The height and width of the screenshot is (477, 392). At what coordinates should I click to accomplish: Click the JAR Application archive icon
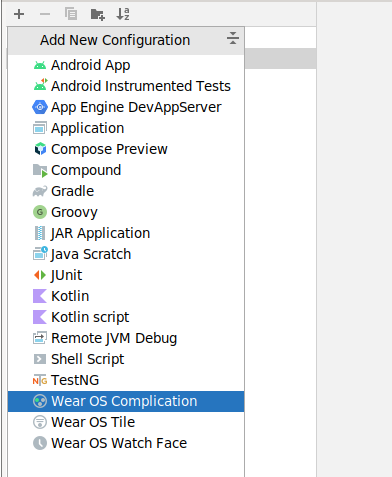(x=40, y=233)
